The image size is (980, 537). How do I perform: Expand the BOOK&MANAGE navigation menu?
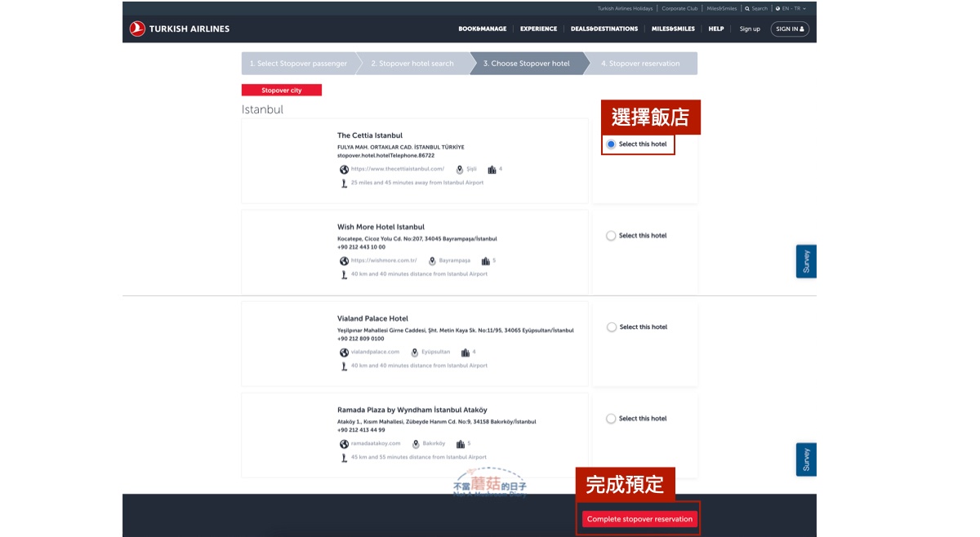click(x=482, y=29)
